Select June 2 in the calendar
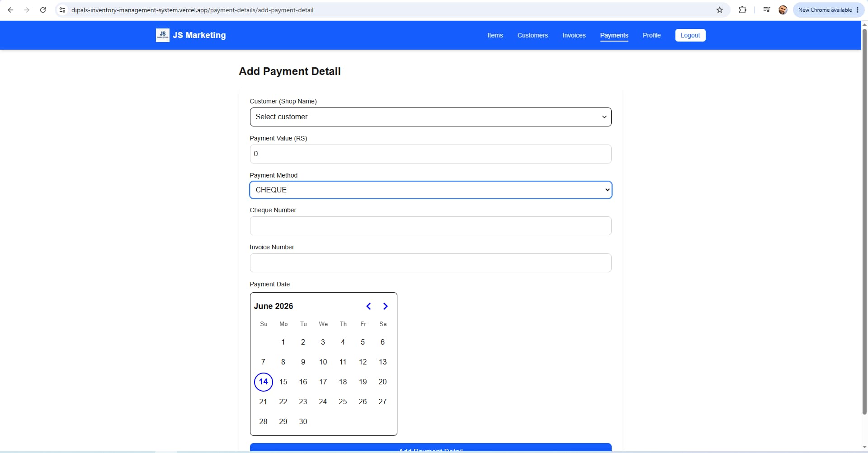This screenshot has height=453, width=868. pos(303,342)
